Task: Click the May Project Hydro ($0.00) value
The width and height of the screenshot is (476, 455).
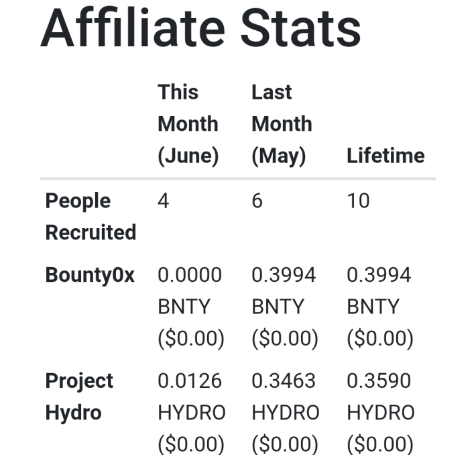Action: pyautogui.click(x=285, y=444)
